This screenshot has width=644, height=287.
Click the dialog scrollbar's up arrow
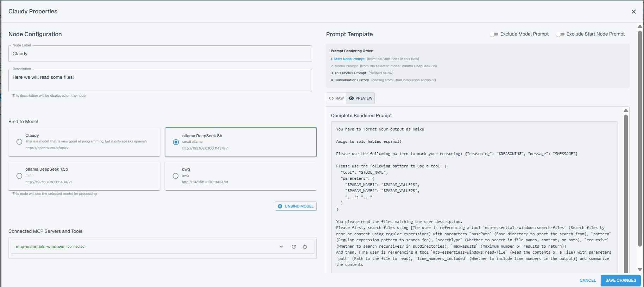point(640,27)
